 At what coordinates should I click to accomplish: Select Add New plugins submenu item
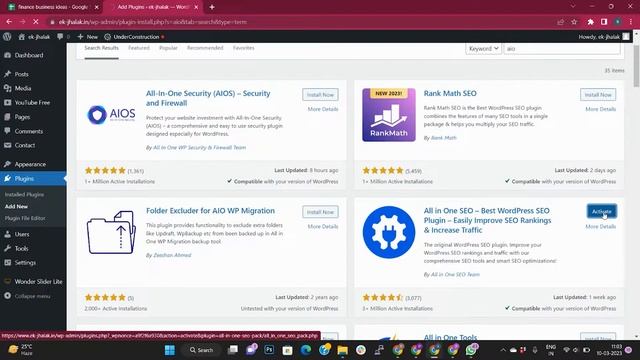point(16,207)
